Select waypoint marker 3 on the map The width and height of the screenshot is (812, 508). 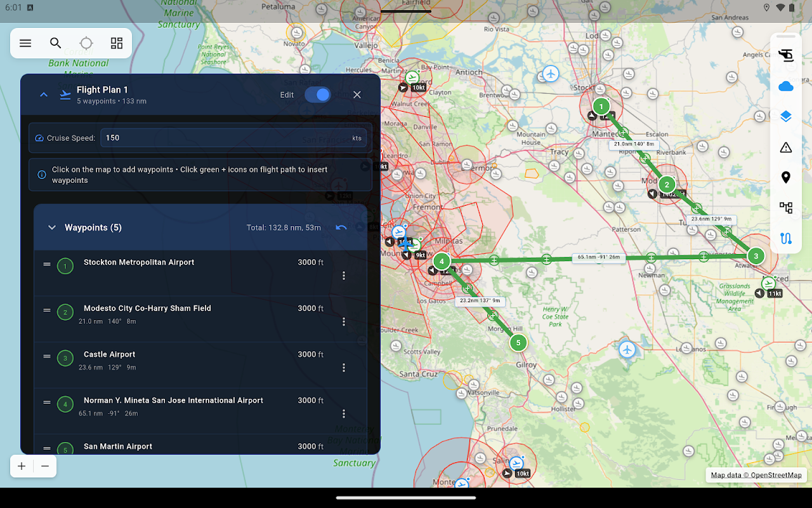point(756,256)
